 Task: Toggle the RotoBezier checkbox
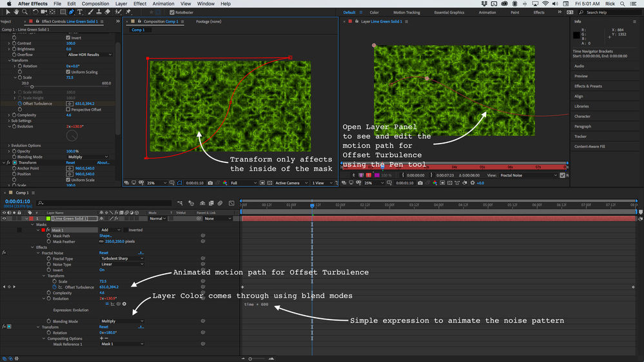click(172, 12)
